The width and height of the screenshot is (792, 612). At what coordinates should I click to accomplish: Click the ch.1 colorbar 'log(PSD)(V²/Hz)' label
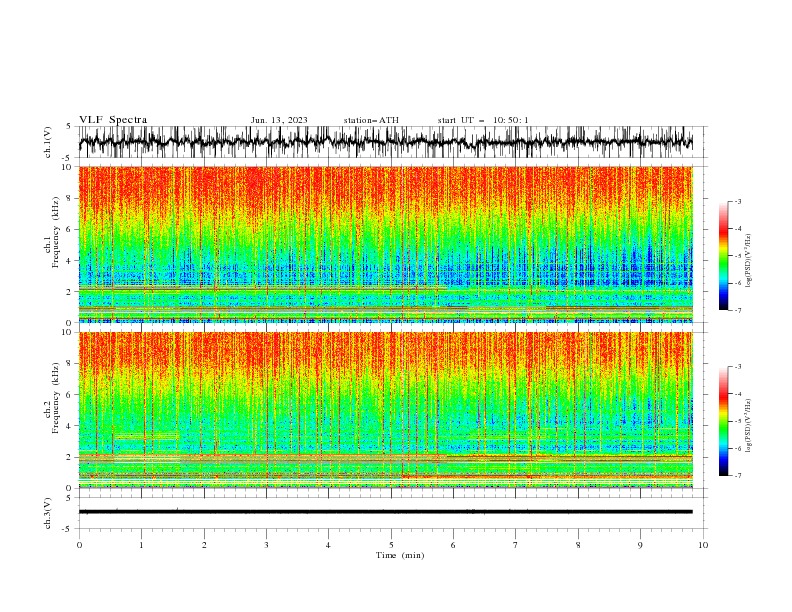click(749, 261)
